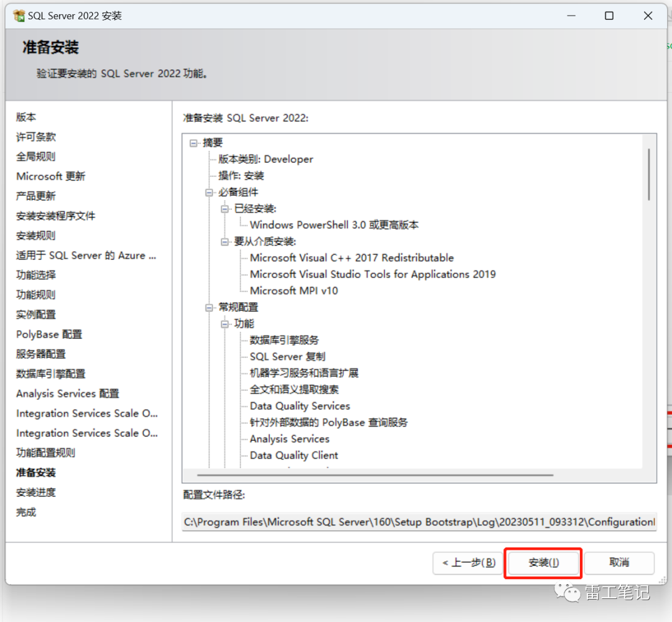Select 功能配置规则 step in sidebar

[45, 453]
